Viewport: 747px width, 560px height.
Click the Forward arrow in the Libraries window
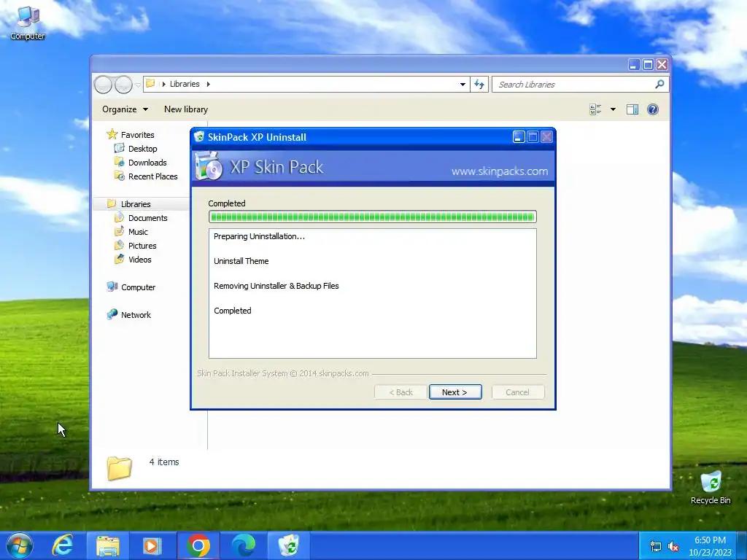pos(123,85)
